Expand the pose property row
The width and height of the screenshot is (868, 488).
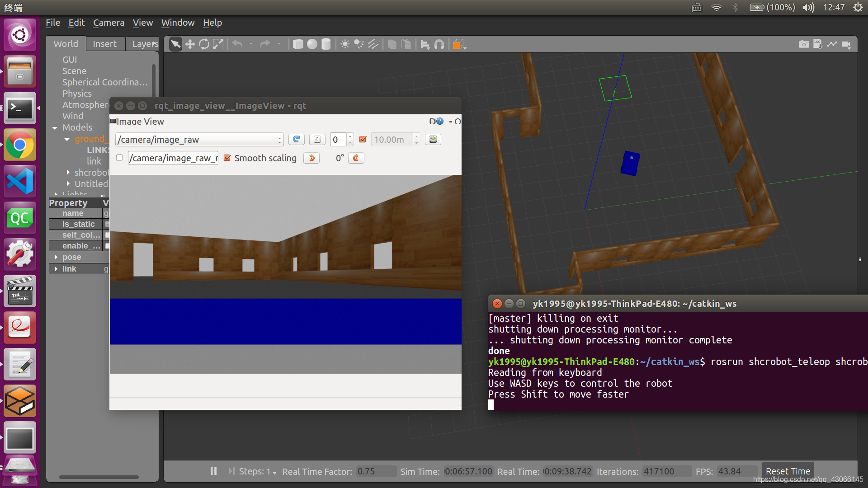(56, 257)
